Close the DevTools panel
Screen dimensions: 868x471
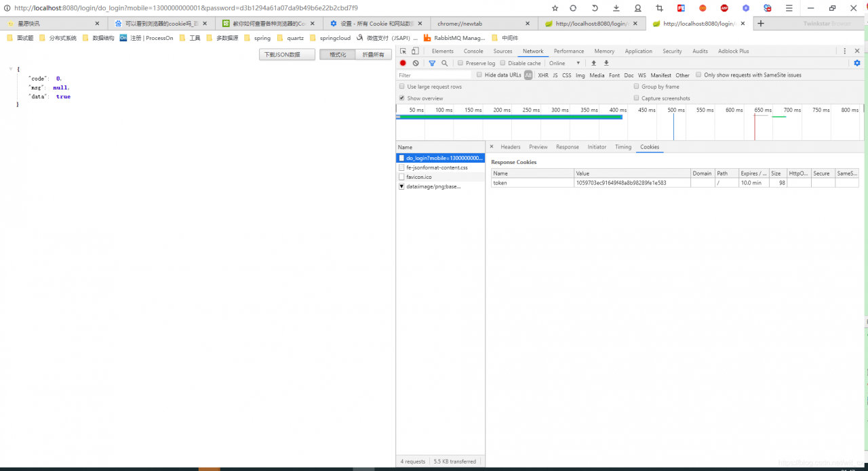[857, 51]
